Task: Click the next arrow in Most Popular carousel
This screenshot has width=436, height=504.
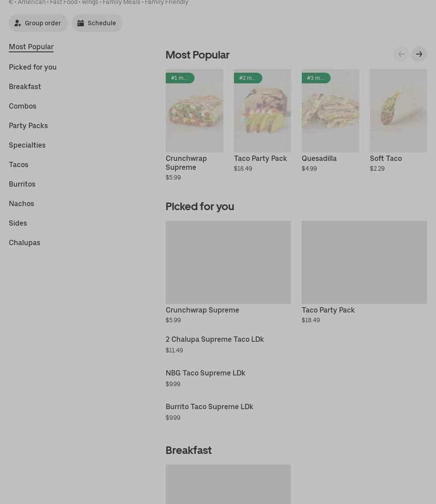Action: (419, 54)
